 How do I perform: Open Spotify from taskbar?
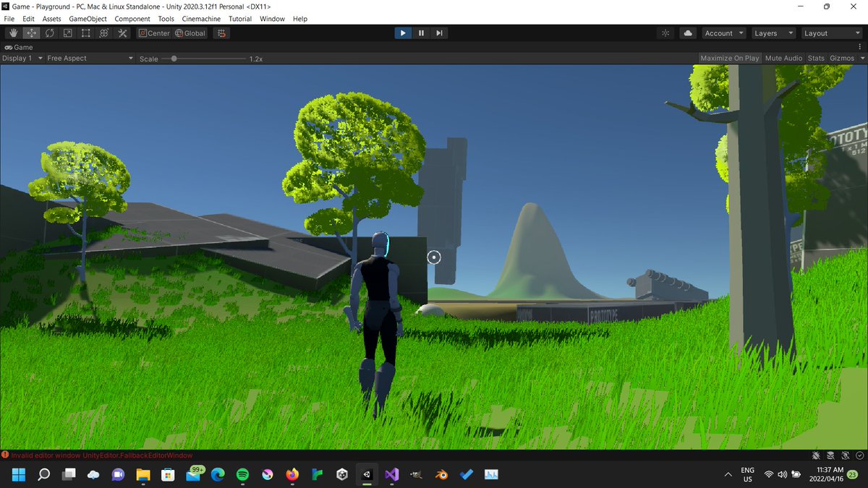point(242,475)
